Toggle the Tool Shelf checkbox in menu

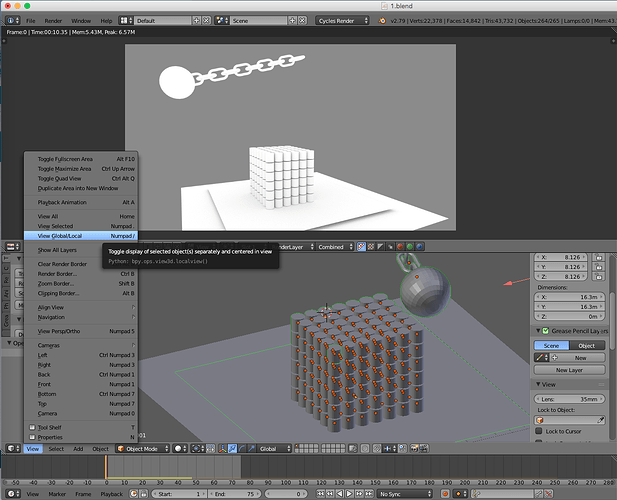[32, 427]
